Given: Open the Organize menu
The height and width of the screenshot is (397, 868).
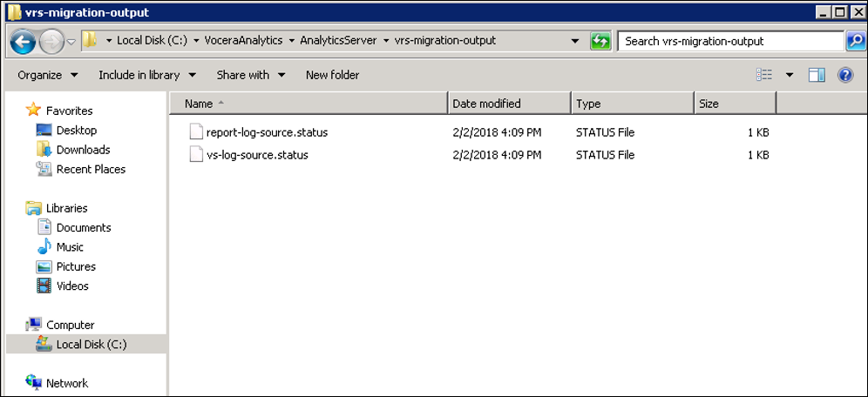Looking at the screenshot, I should [48, 75].
